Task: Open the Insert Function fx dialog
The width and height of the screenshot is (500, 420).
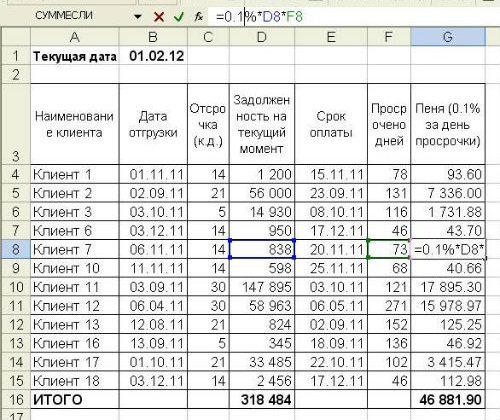Action: (x=199, y=16)
